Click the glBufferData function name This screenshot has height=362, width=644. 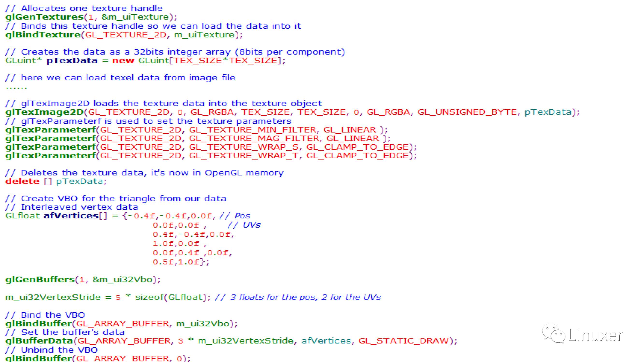click(39, 341)
